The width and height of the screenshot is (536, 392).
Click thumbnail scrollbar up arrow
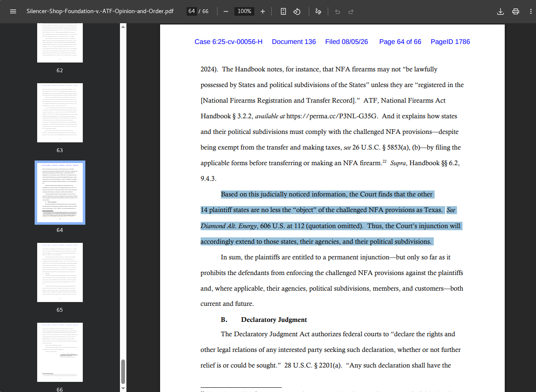(123, 27)
